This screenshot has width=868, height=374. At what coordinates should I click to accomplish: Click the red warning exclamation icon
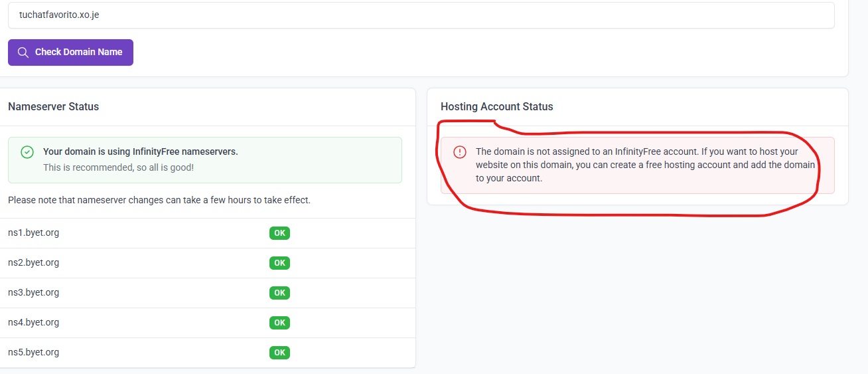point(460,152)
